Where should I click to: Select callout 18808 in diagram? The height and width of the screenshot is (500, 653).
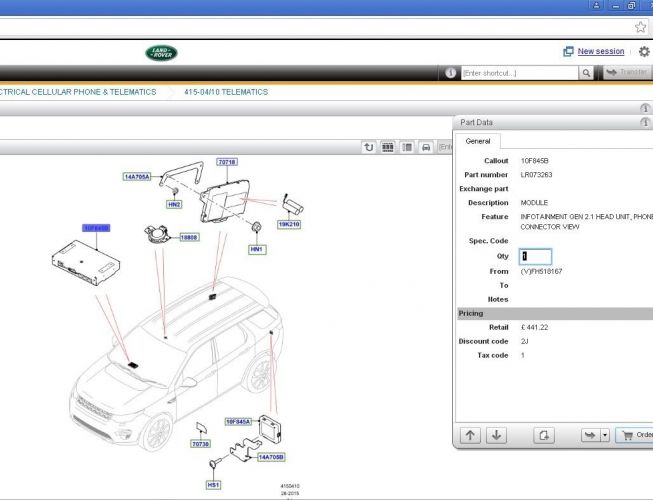189,237
